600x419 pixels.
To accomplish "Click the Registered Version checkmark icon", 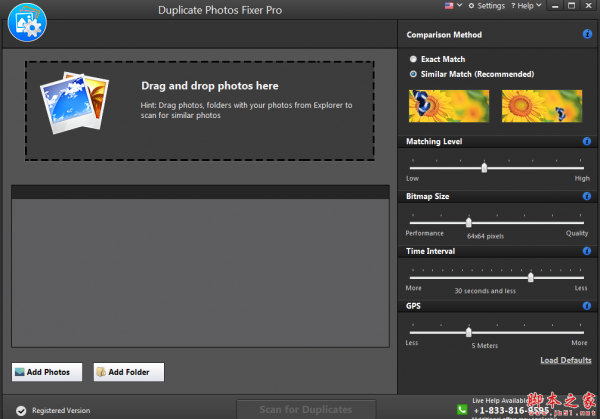I will (x=21, y=411).
